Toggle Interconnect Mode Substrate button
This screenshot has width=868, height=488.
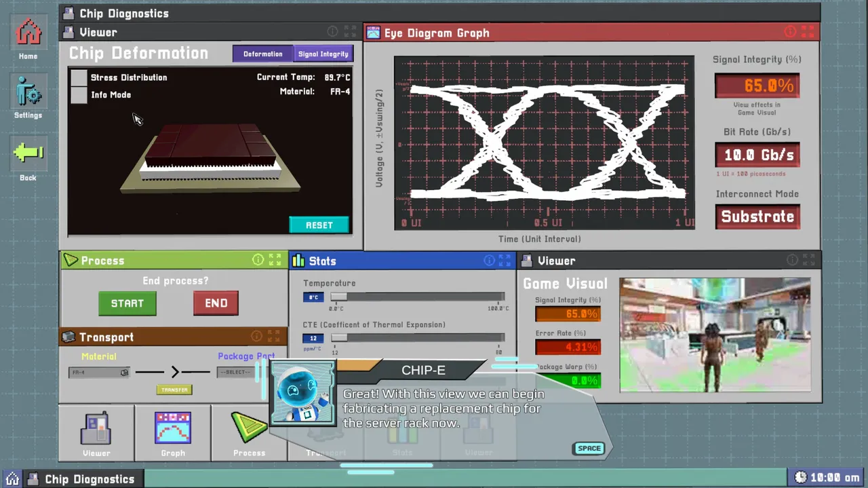[x=757, y=217]
